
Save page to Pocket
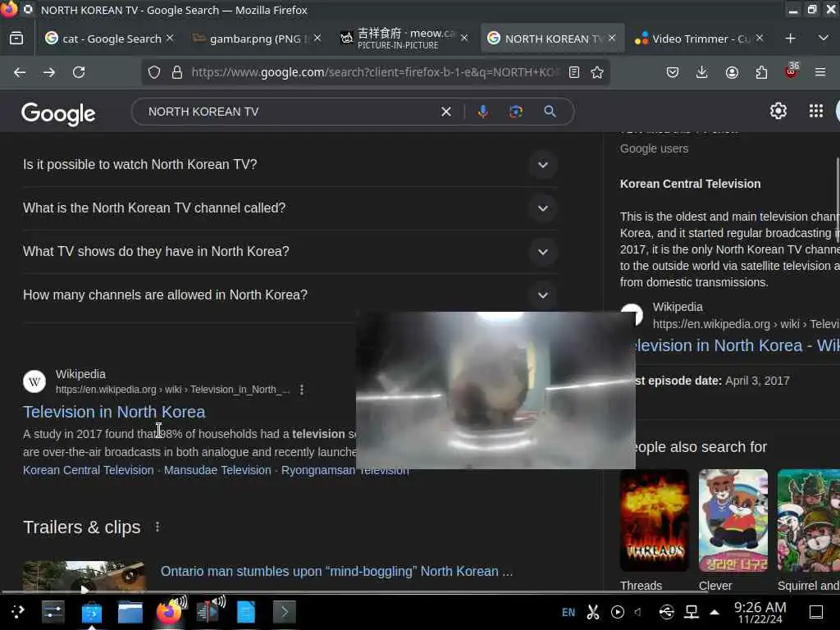click(x=673, y=72)
